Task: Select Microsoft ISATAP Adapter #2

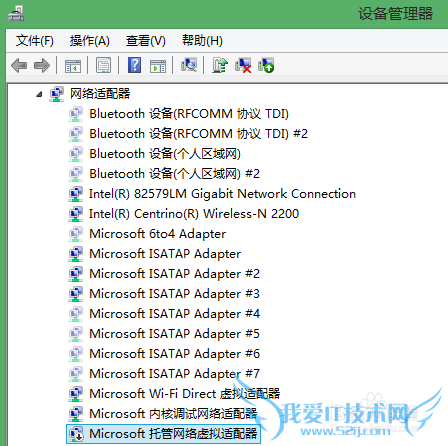Action: tap(174, 274)
